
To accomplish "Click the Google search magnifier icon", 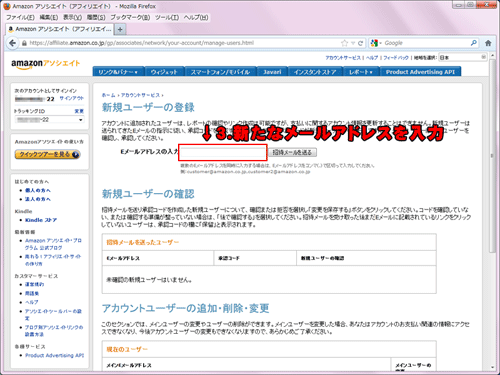I will (x=474, y=43).
